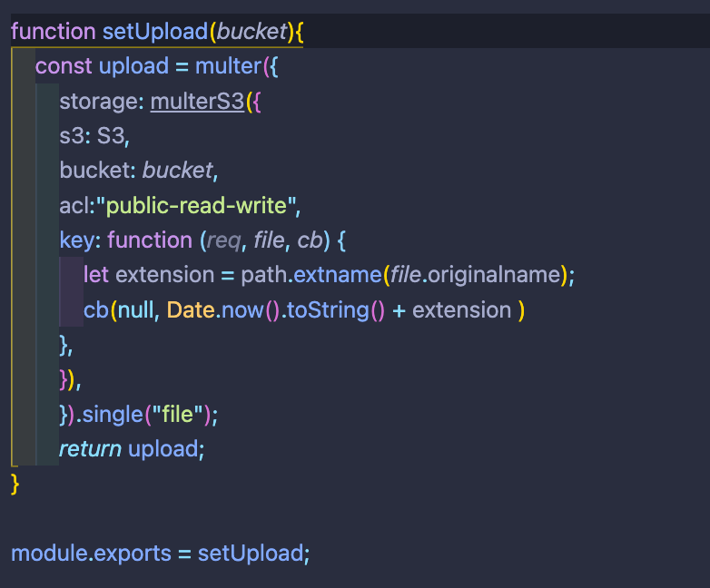Click the underlined multerS3 reference
710x588 pixels.
(197, 102)
